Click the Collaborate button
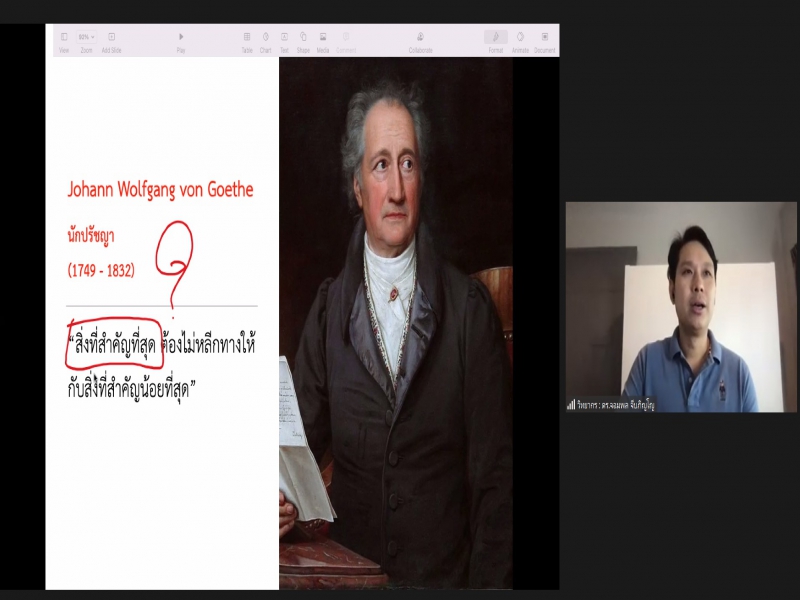The width and height of the screenshot is (800, 600). click(x=421, y=38)
